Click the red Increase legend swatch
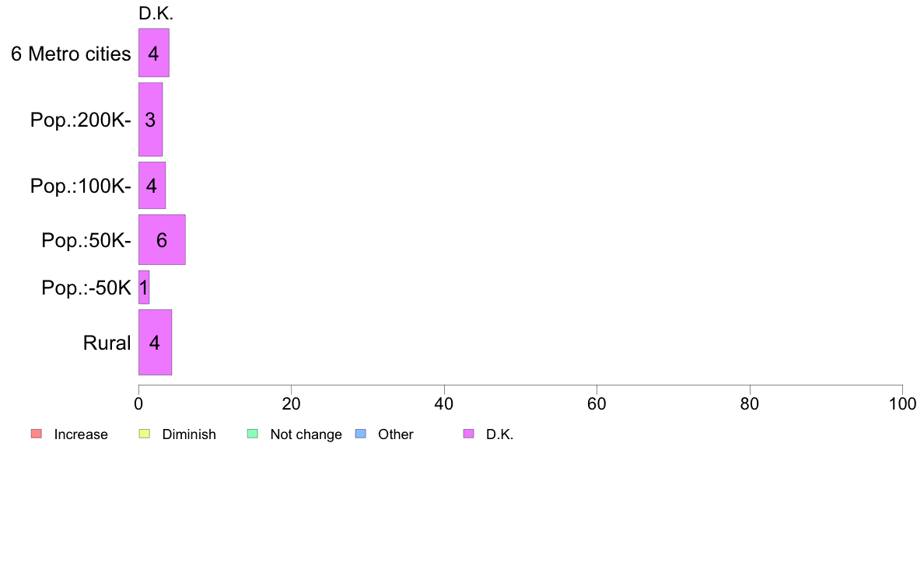This screenshot has height=572, width=924. coord(37,434)
